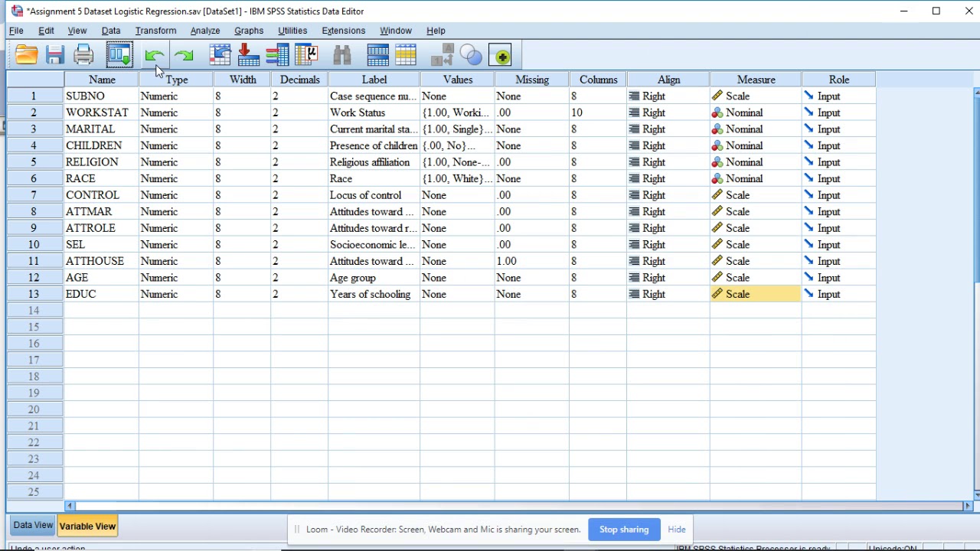This screenshot has height=551, width=980.
Task: Click the Stop sharing button in Loom bar
Action: pyautogui.click(x=624, y=530)
